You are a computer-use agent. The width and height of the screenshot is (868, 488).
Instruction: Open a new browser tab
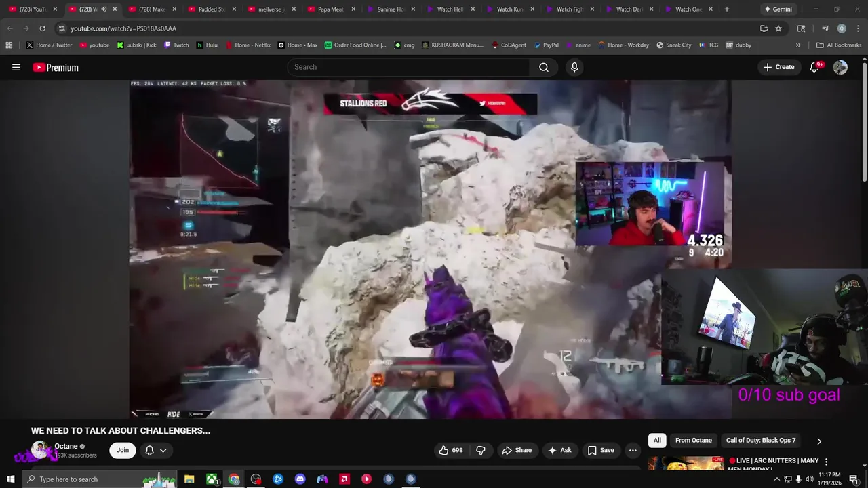(x=727, y=9)
